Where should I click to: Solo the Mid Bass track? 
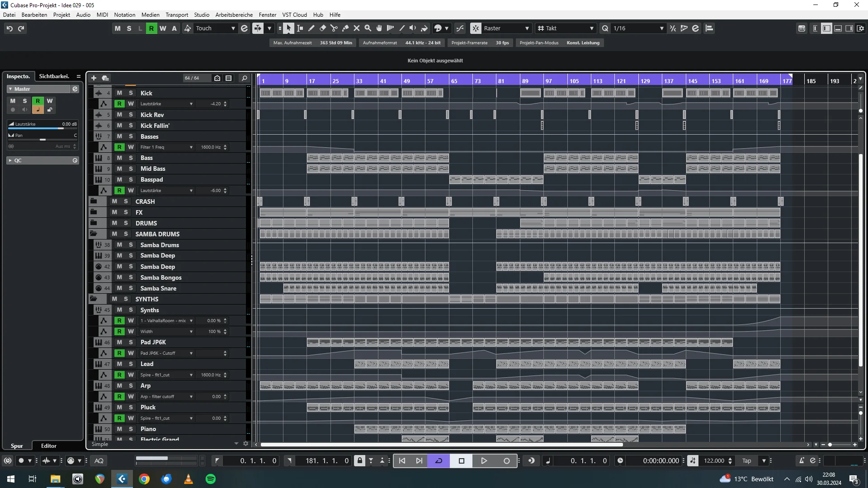click(131, 169)
